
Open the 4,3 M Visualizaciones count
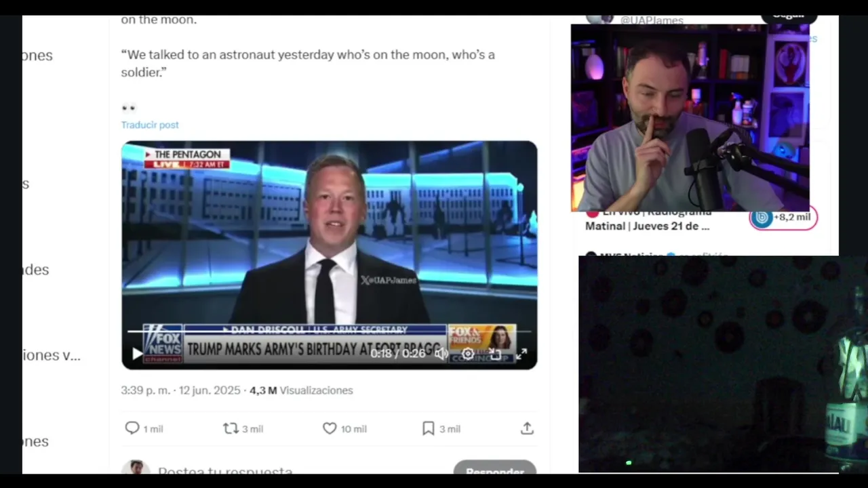click(301, 390)
